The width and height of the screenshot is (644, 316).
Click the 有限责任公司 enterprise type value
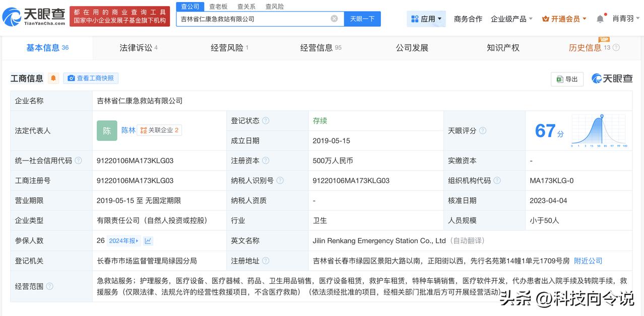152,220
